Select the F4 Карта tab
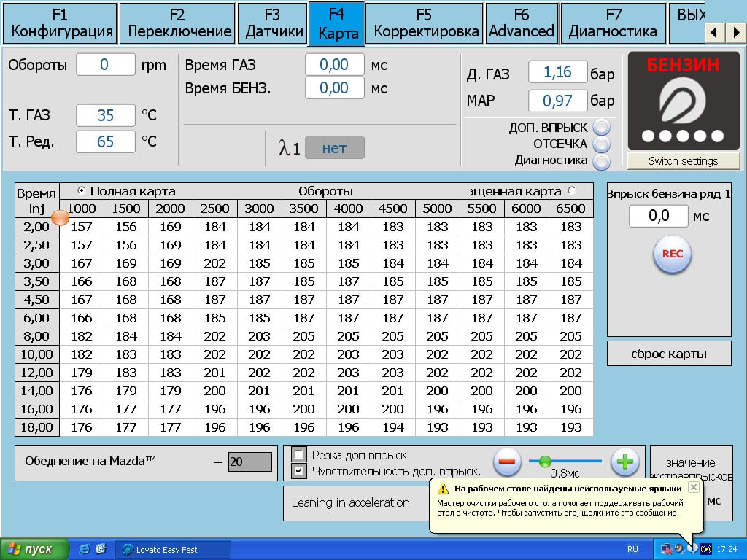747x560 pixels. pyautogui.click(x=337, y=24)
